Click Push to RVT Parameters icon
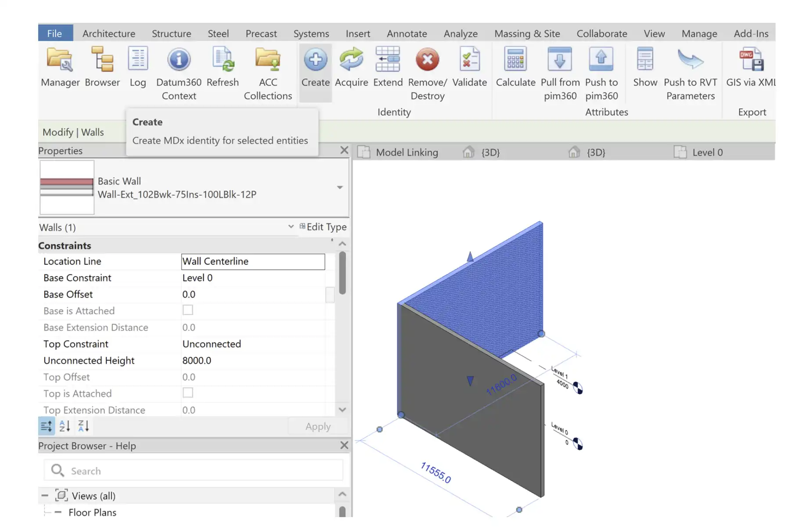This screenshot has width=809, height=532. (690, 61)
